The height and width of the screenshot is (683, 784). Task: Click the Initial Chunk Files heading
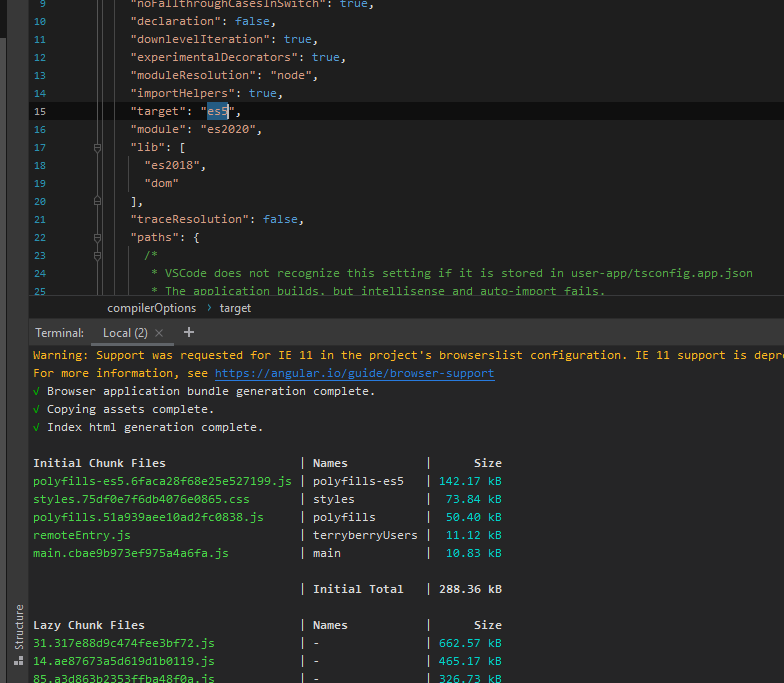(99, 464)
